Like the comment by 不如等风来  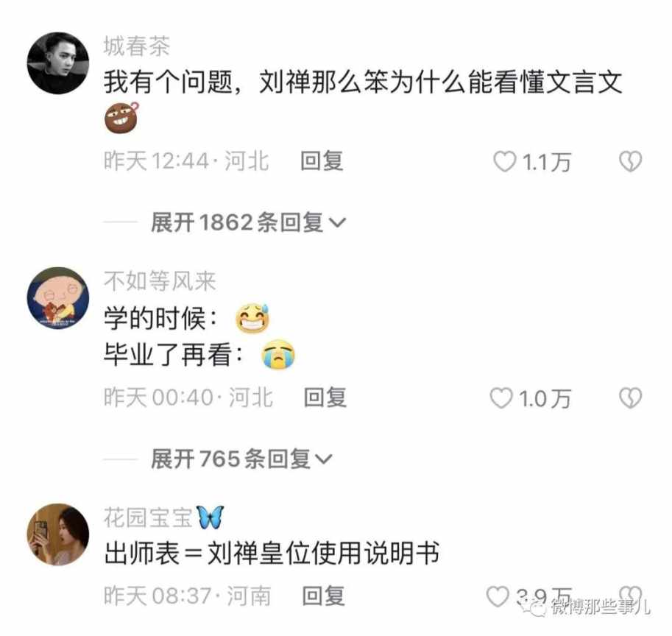click(501, 398)
